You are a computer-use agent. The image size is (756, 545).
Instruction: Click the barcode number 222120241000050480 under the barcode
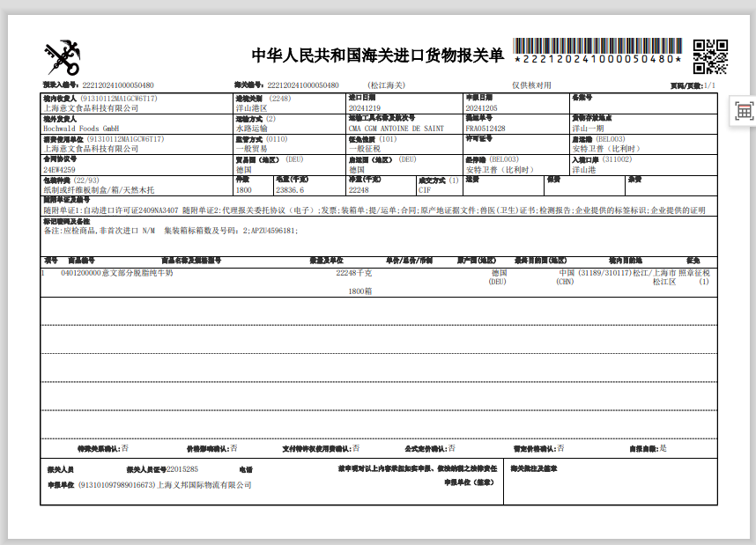coord(598,60)
